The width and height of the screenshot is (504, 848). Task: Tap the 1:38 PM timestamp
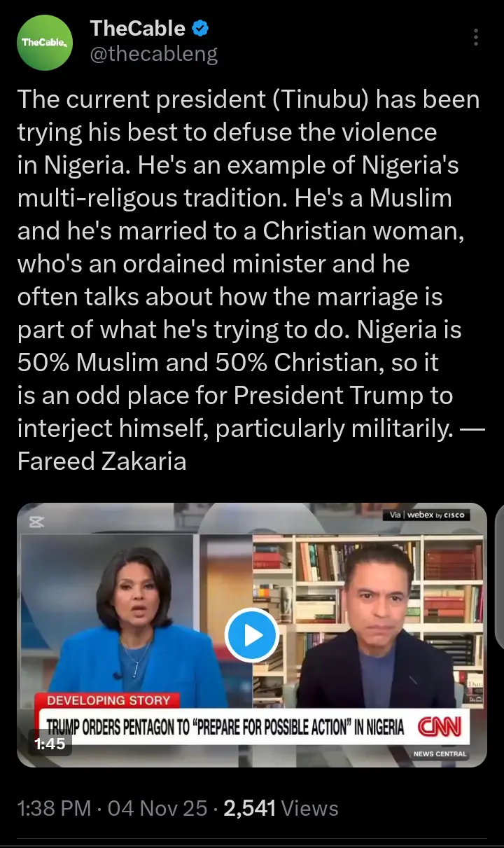[55, 808]
